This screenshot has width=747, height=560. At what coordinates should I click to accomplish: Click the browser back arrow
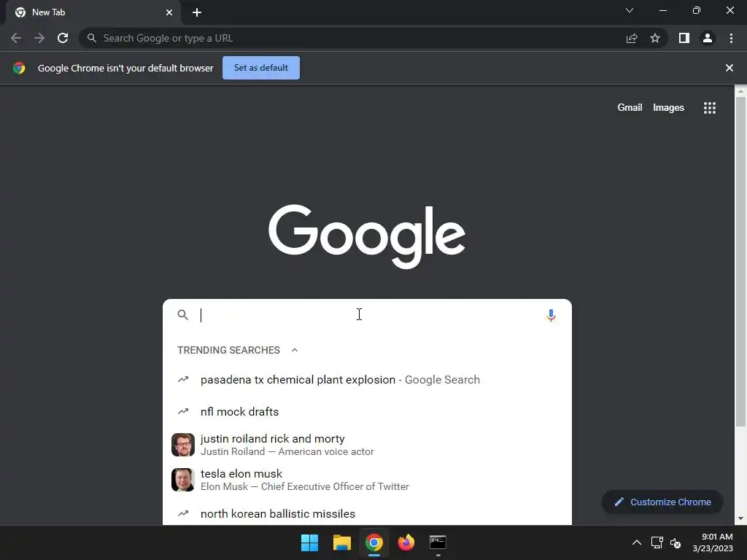click(x=16, y=38)
